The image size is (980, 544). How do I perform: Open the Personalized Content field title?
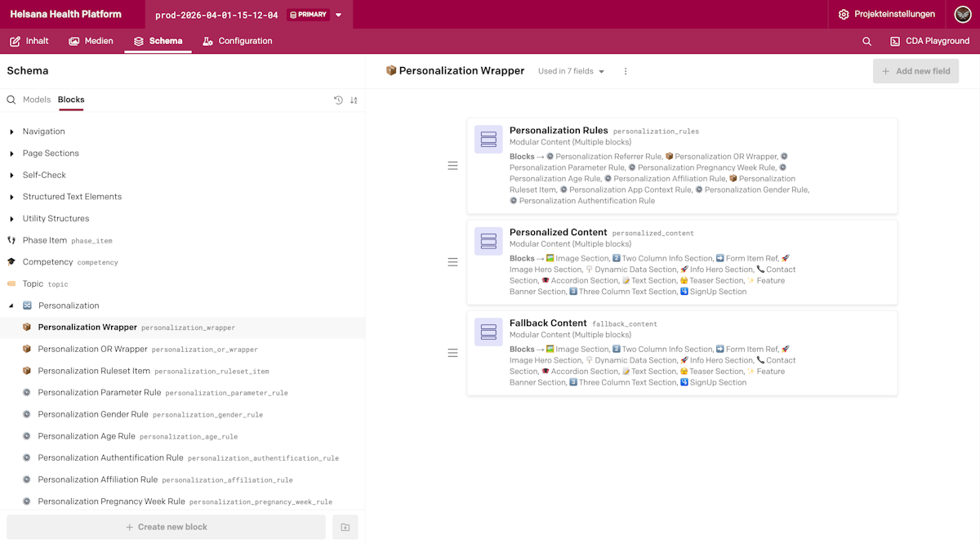pos(558,232)
